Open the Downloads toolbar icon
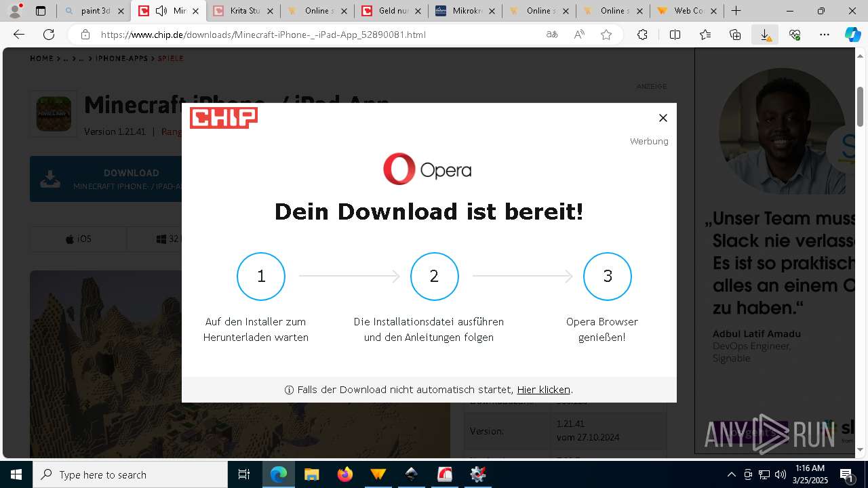Image resolution: width=868 pixels, height=488 pixels. (765, 35)
